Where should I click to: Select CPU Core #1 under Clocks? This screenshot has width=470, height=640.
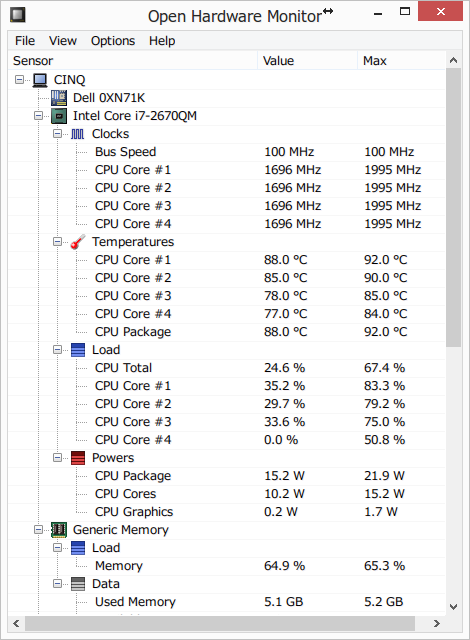(x=227, y=170)
